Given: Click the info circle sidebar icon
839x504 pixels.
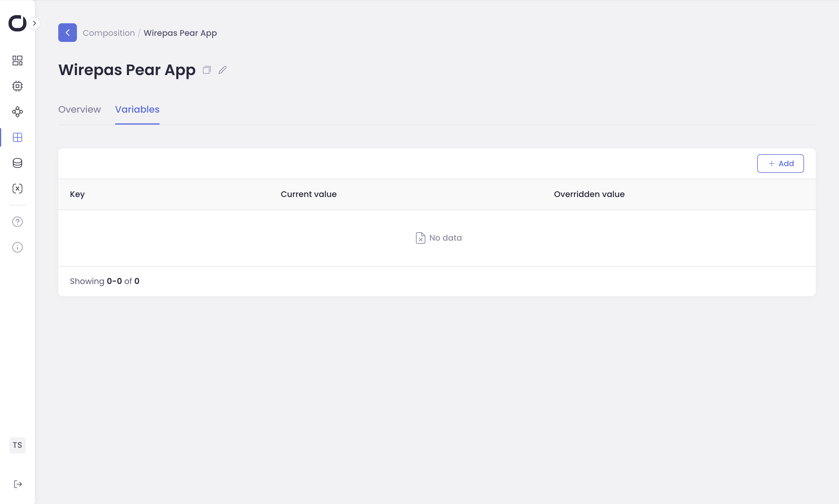Looking at the screenshot, I should (17, 247).
